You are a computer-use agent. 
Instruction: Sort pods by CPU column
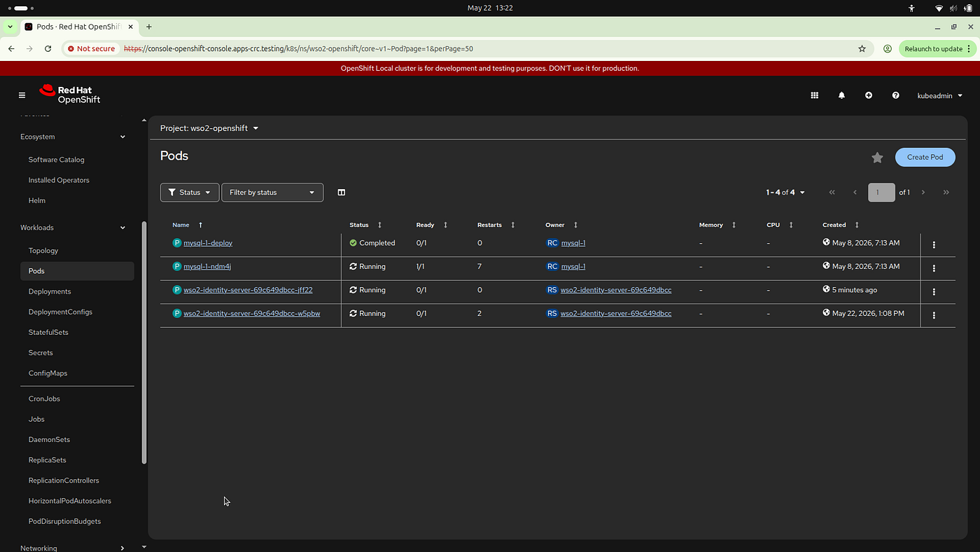[x=780, y=225]
